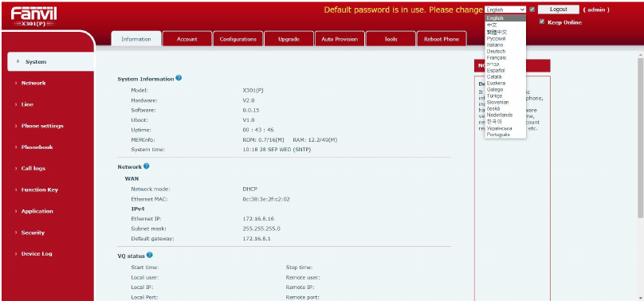This screenshot has width=644, height=301.
Task: Choose 中文 from language list
Action: point(505,25)
